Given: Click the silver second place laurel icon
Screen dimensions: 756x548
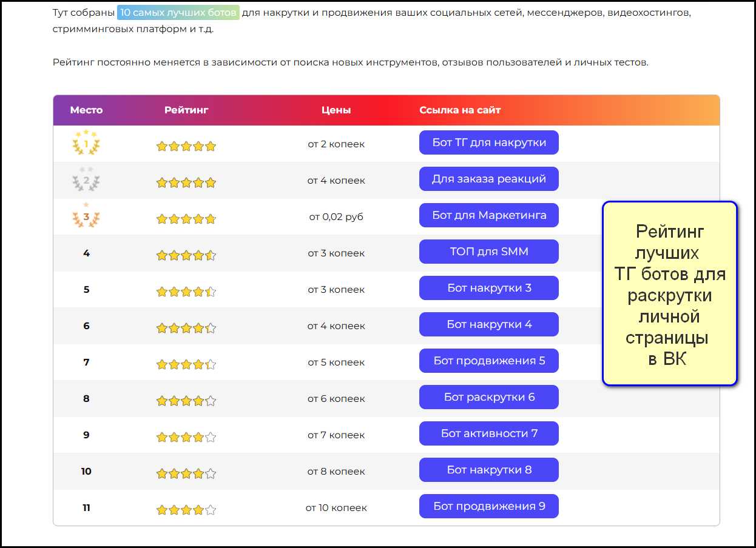Looking at the screenshot, I should tap(86, 179).
